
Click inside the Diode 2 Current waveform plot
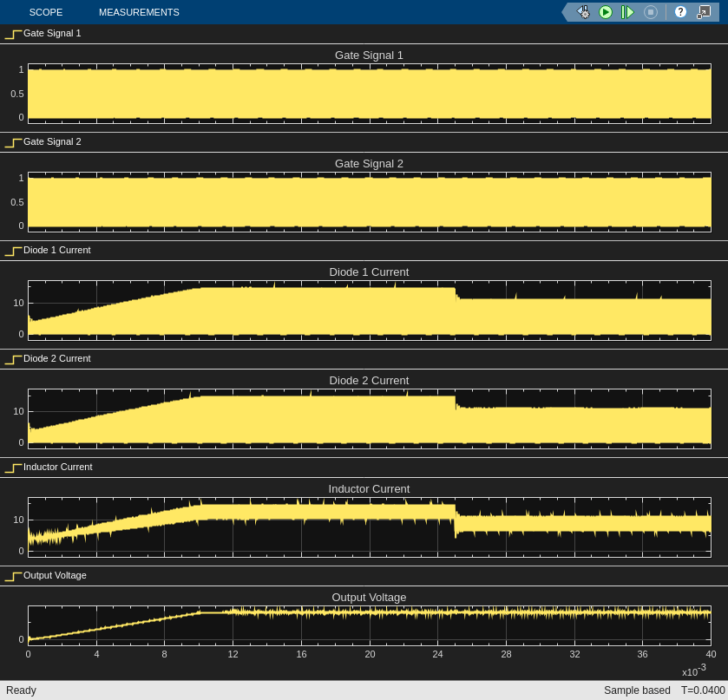(370, 419)
